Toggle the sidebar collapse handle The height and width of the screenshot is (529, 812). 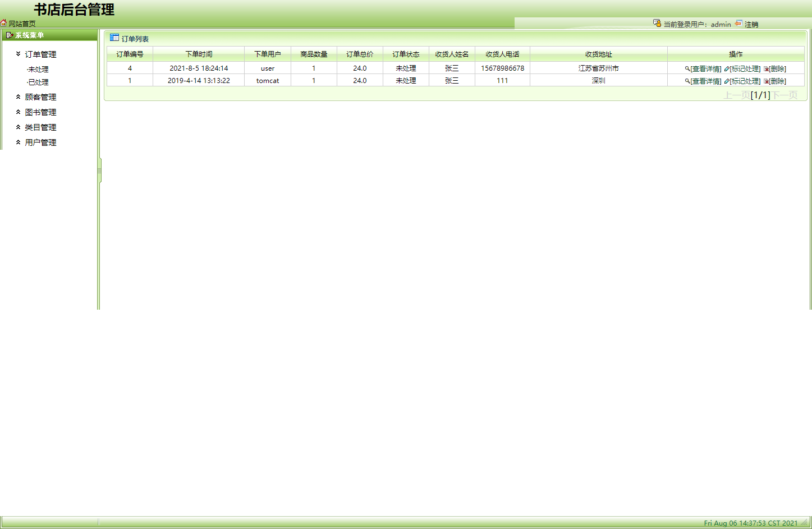[99, 171]
